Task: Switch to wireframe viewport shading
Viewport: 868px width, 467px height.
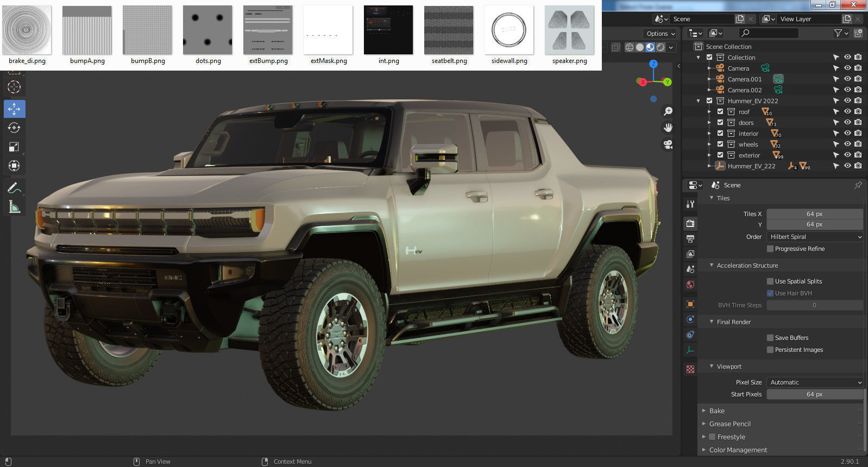Action: pos(630,47)
